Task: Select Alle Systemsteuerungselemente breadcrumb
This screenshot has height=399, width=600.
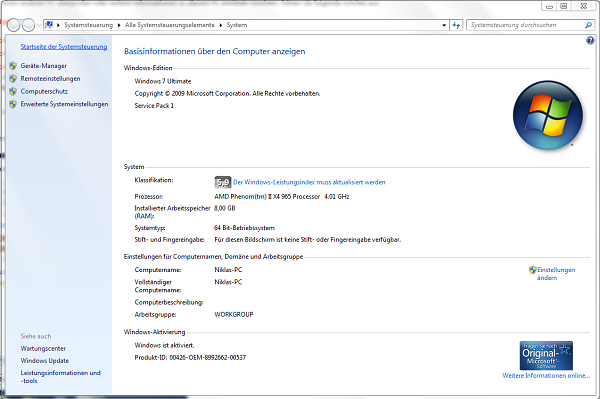Action: [170, 25]
